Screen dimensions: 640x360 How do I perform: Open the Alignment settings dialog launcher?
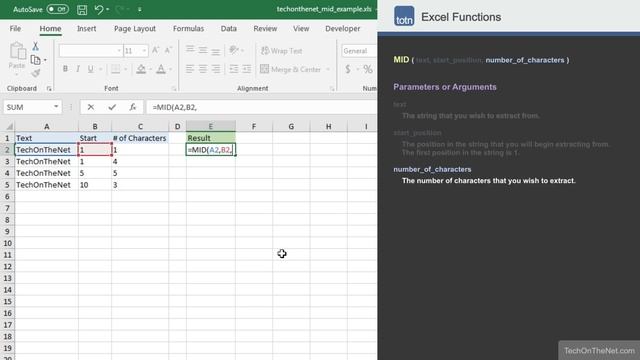pyautogui.click(x=332, y=89)
